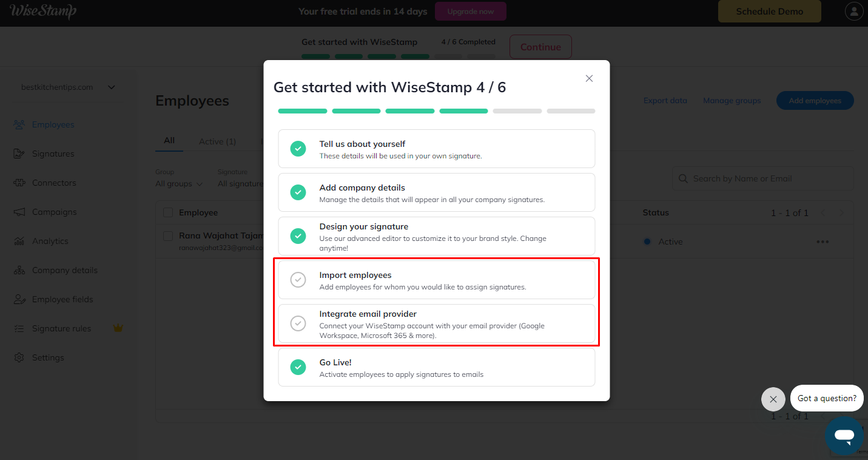Open the All groups filter dropdown

click(x=179, y=183)
